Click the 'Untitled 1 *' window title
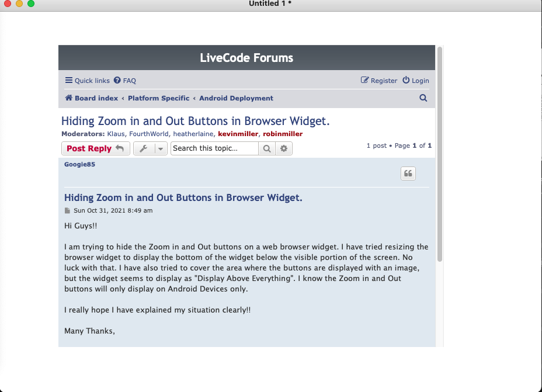This screenshot has height=392, width=542. tap(270, 4)
